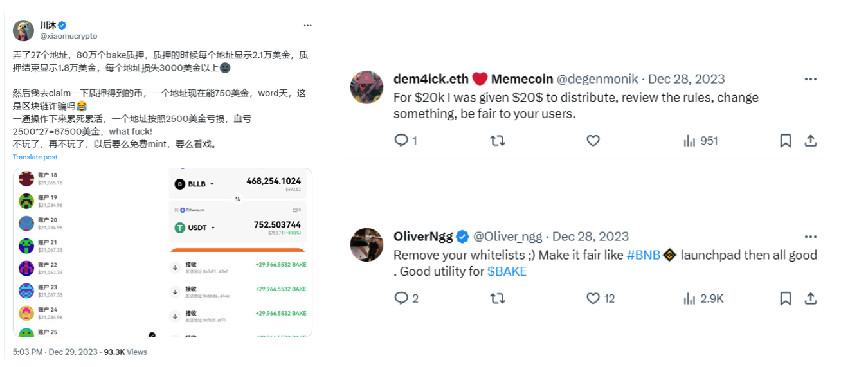This screenshot has height=367, width=868.
Task: Repost the dem4ick.eth tweet
Action: click(497, 140)
